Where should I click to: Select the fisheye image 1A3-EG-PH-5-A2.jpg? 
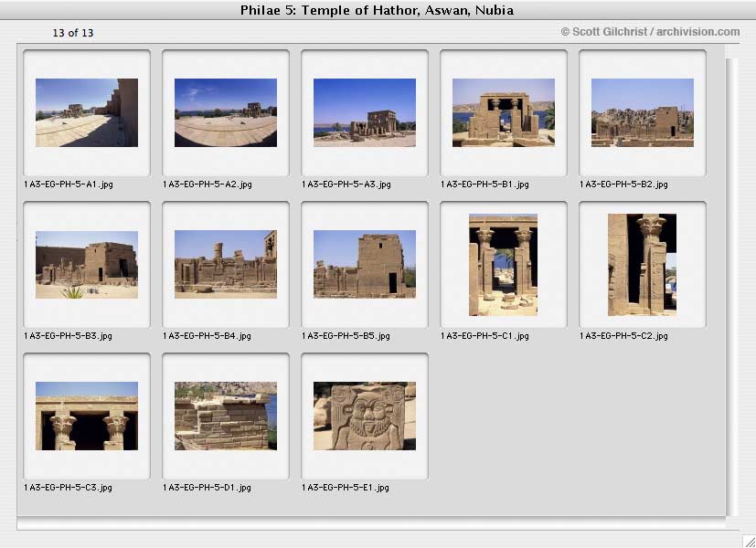coord(226,112)
